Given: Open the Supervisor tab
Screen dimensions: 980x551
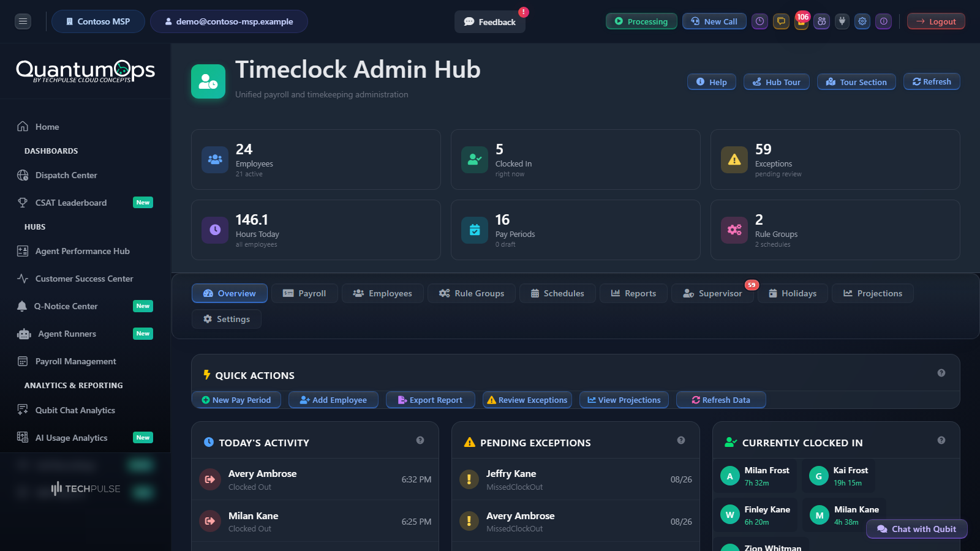Looking at the screenshot, I should [x=712, y=293].
